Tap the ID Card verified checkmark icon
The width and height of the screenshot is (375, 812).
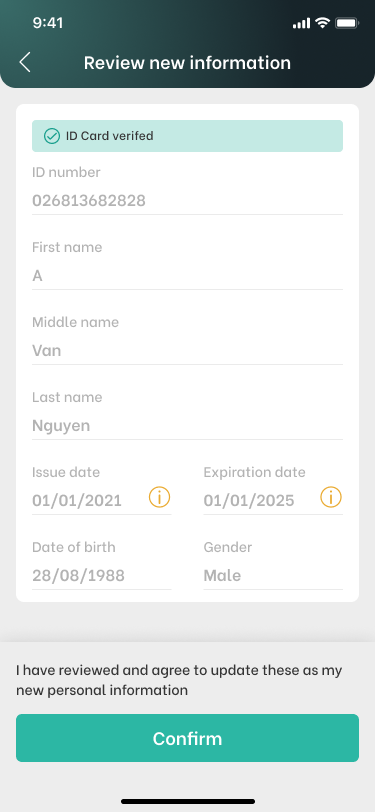[51, 136]
